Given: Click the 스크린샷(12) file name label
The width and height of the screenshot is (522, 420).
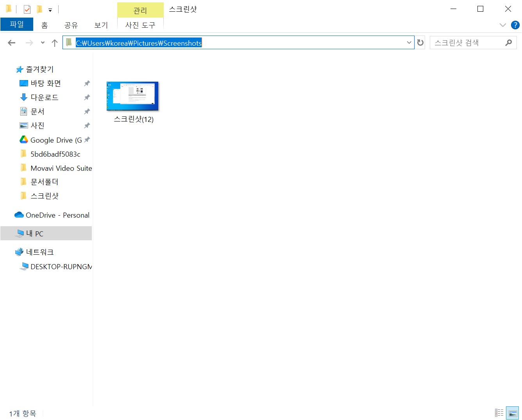Looking at the screenshot, I should [134, 119].
